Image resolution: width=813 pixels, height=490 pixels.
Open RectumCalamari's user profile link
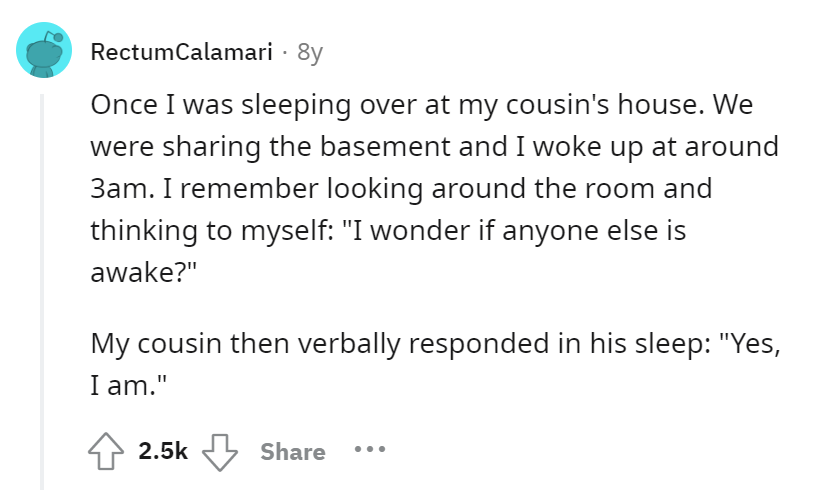[x=181, y=51]
